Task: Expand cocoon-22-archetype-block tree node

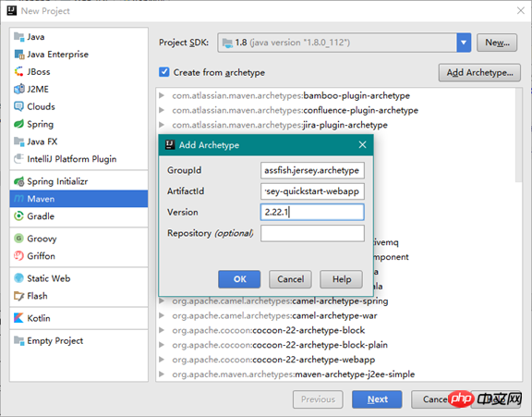Action: click(x=162, y=330)
